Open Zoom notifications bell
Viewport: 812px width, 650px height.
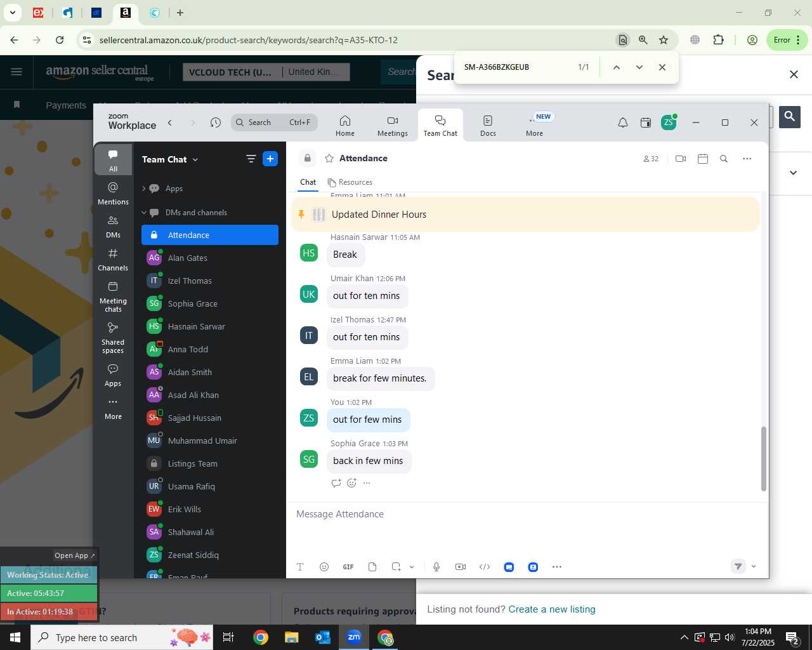623,123
